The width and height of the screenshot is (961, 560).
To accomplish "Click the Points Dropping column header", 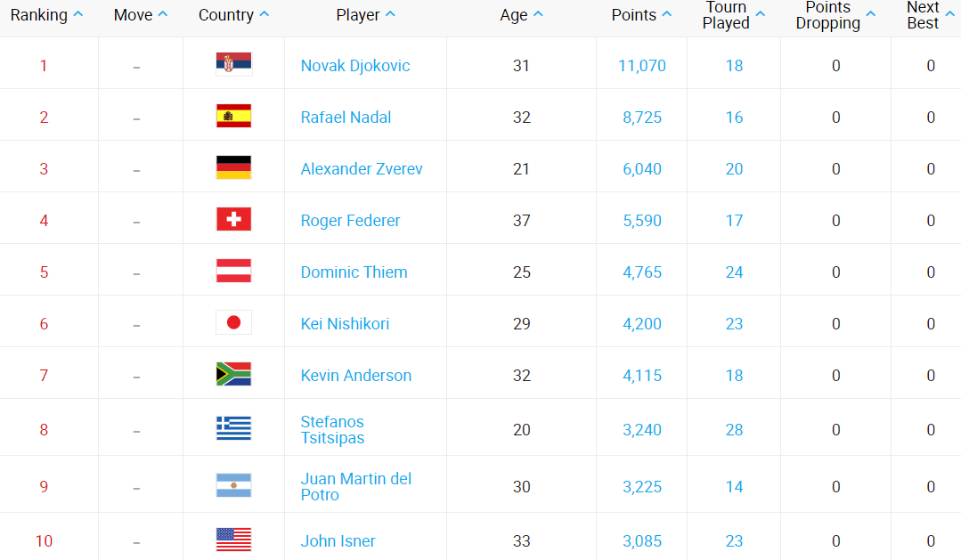I will pos(827,15).
